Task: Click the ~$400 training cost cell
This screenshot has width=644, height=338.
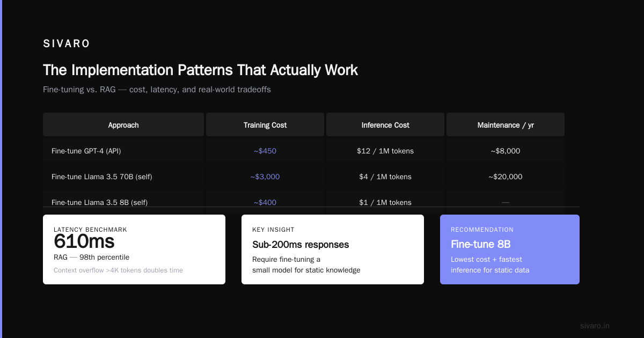Action: tap(265, 202)
